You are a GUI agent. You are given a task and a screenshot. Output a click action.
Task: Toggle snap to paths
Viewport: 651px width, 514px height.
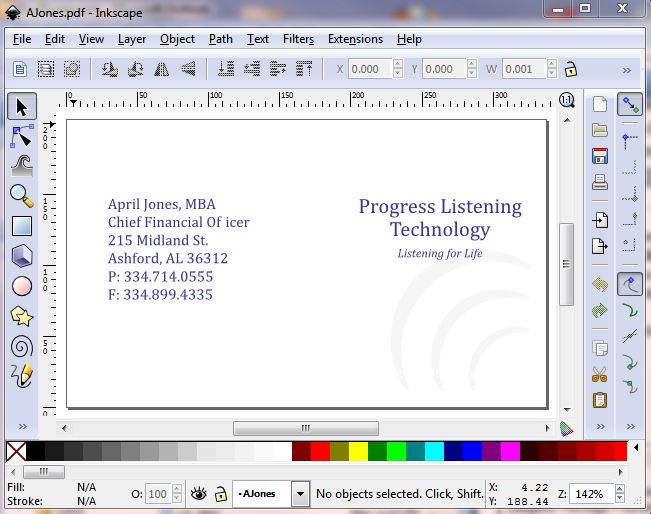[x=630, y=310]
